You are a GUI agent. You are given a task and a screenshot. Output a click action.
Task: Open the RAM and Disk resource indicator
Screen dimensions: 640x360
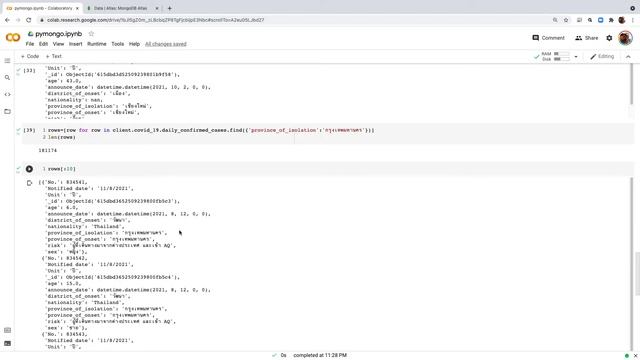pyautogui.click(x=556, y=56)
